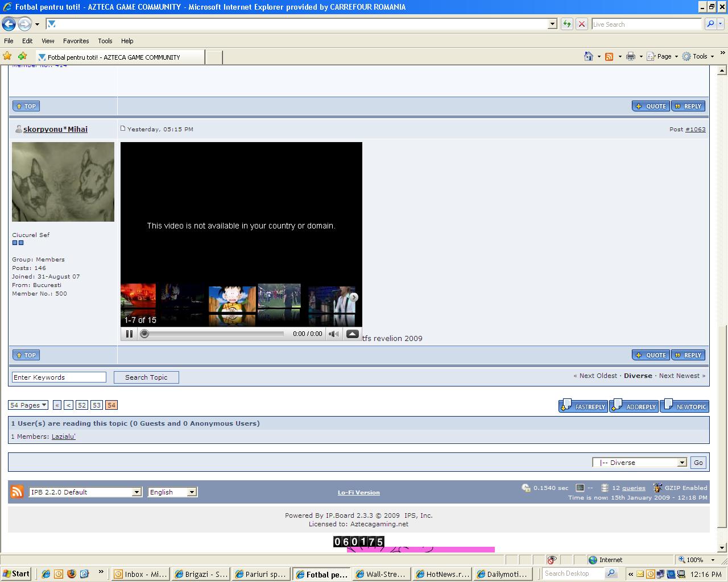Screen dimensions: 728x582
Task: Click the Print icon in command bar
Action: (630, 56)
